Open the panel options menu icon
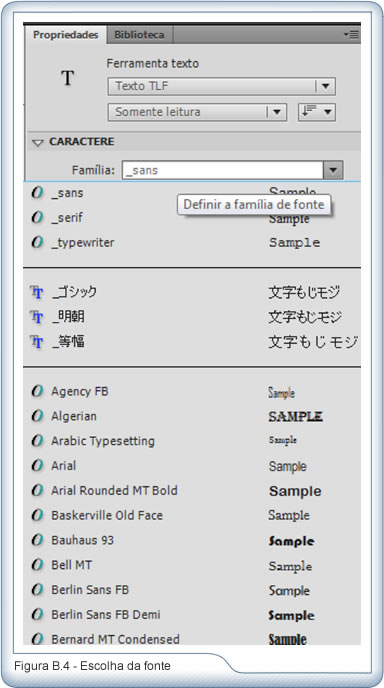 (x=352, y=34)
